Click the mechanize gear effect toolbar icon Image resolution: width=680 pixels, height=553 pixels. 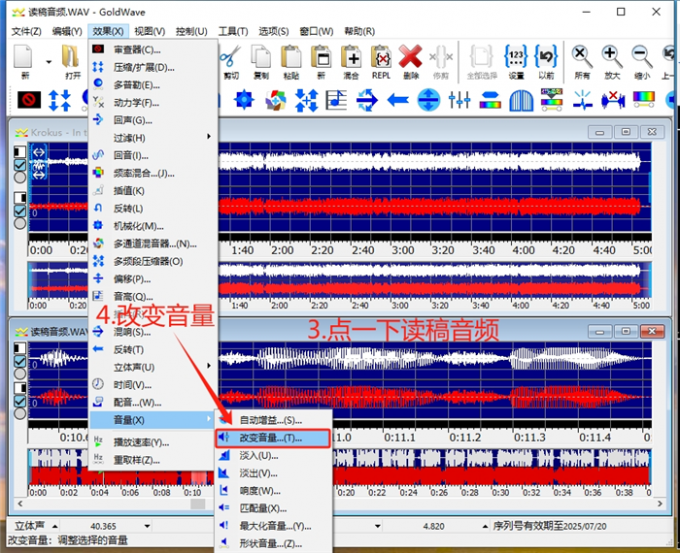point(244,100)
